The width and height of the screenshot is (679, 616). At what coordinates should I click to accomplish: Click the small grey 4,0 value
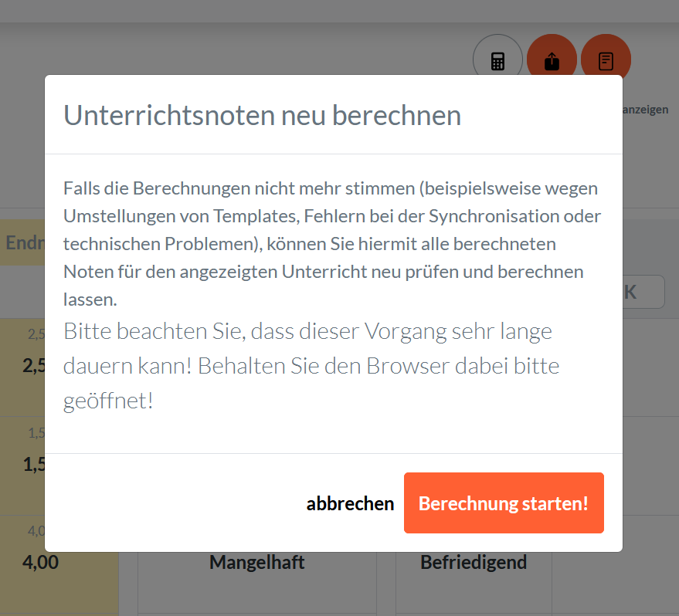click(x=36, y=531)
